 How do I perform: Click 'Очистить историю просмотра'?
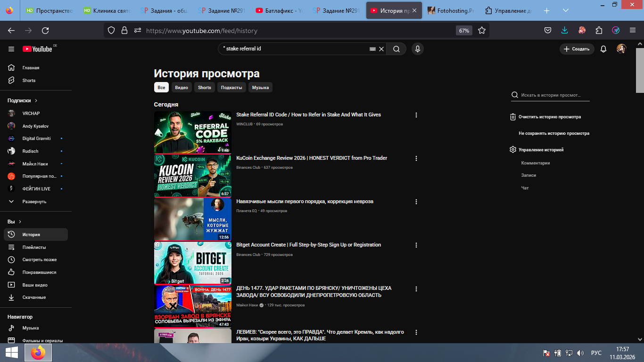tap(549, 117)
